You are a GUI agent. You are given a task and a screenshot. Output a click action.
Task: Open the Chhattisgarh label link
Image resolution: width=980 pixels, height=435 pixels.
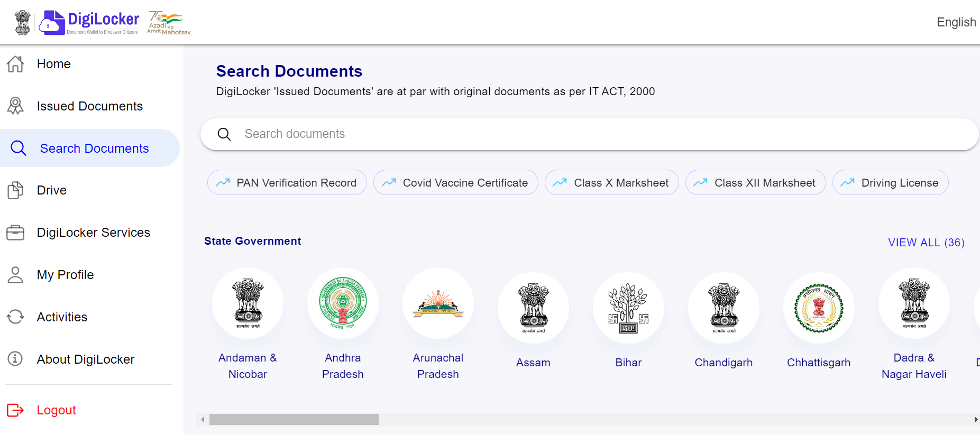coord(819,363)
